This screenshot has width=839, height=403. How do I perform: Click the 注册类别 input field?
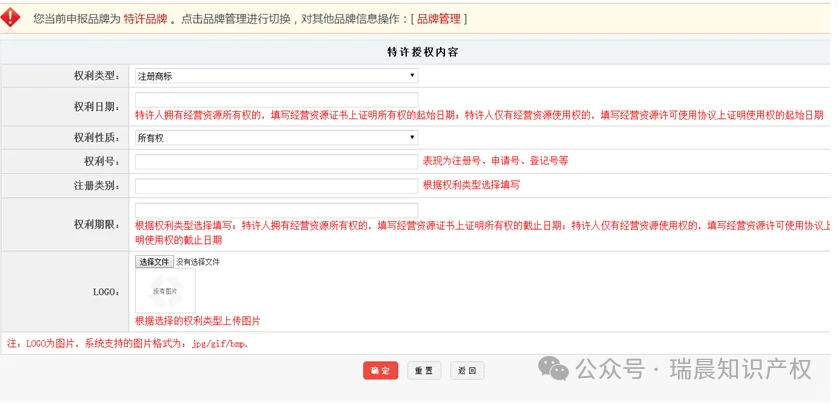point(276,186)
